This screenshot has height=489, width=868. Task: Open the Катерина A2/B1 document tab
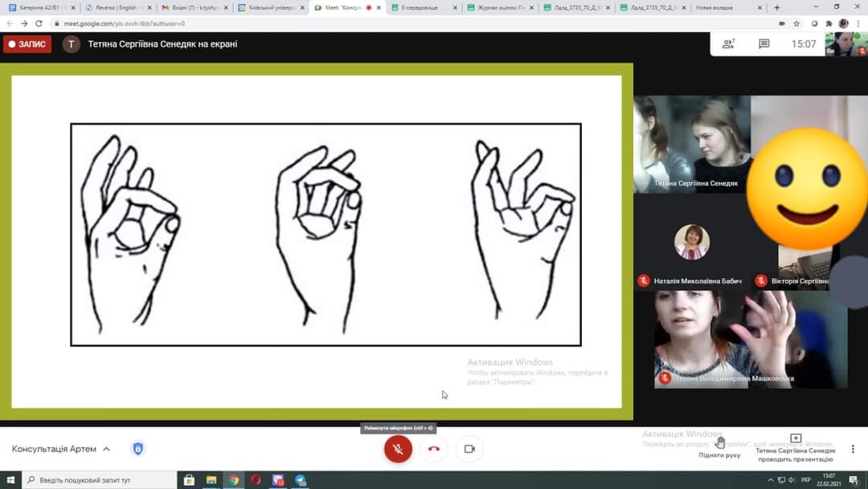coord(42,8)
